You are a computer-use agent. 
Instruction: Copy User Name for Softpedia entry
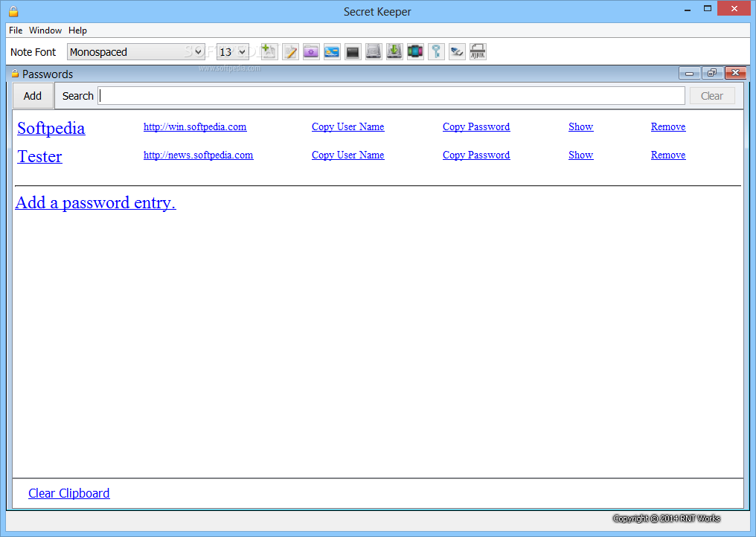347,126
